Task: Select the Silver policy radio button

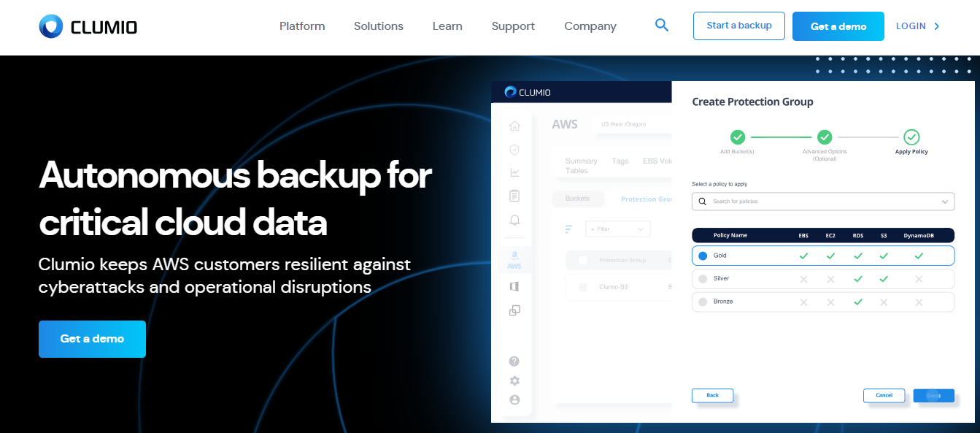Action: pos(703,279)
